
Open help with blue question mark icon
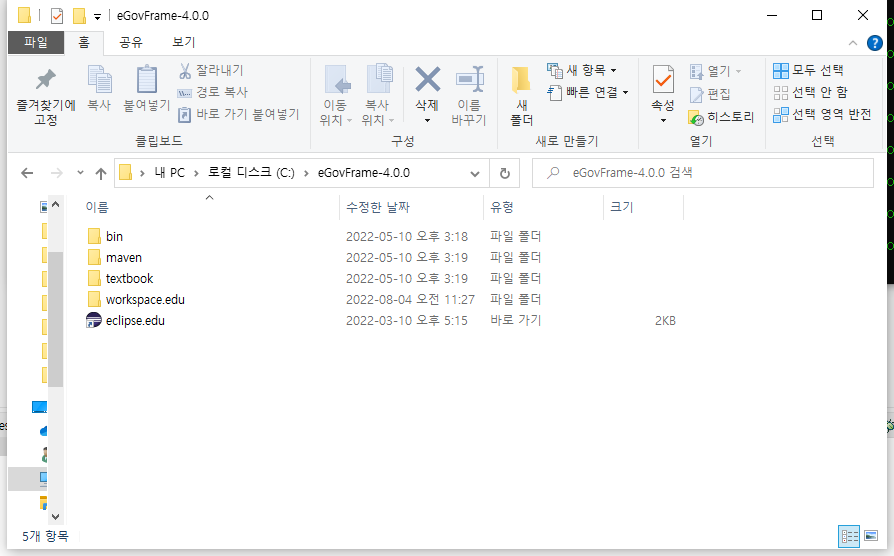pyautogui.click(x=875, y=43)
